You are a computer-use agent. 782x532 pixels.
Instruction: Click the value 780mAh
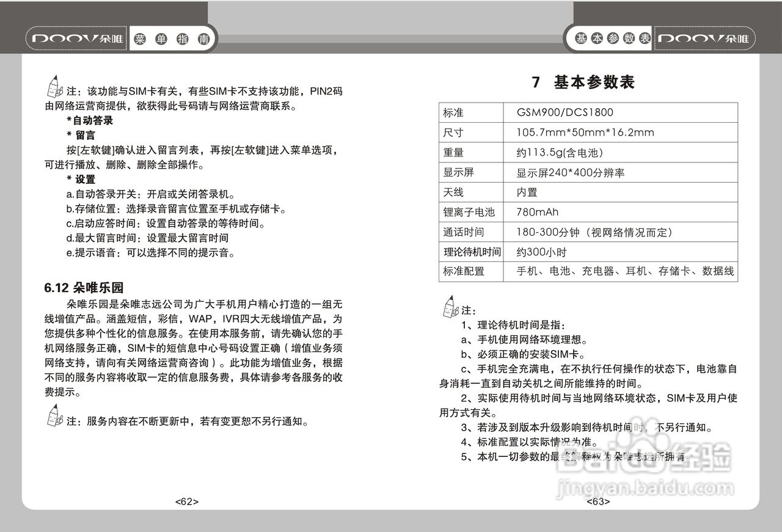tap(538, 212)
